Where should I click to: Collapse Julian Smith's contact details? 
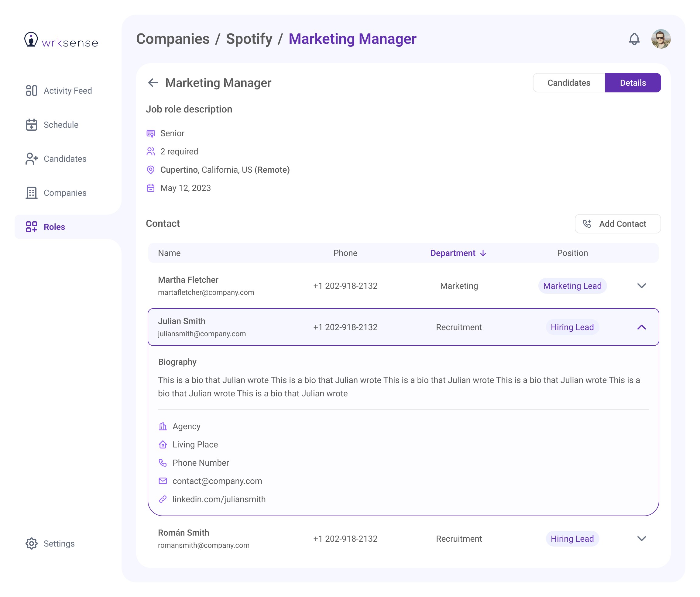[641, 327]
